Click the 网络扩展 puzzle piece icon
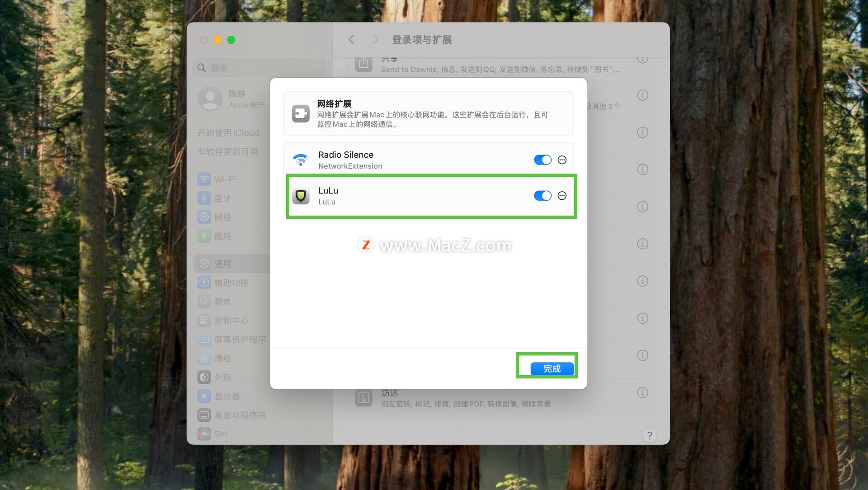Viewport: 868px width, 490px height. click(x=301, y=113)
